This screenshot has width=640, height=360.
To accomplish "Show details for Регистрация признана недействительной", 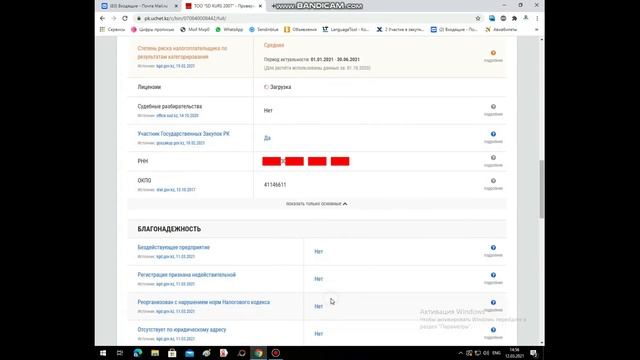I will pyautogui.click(x=493, y=278).
